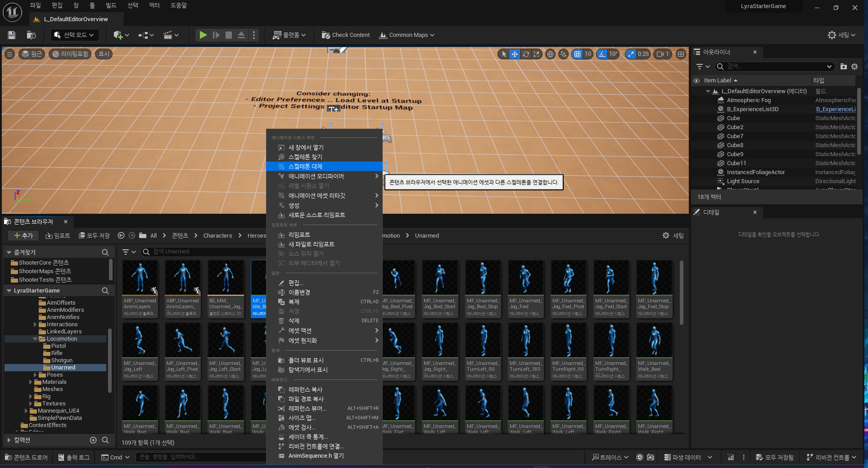The width and height of the screenshot is (868, 468).
Task: Choose 삭제 in context menu
Action: (x=324, y=321)
